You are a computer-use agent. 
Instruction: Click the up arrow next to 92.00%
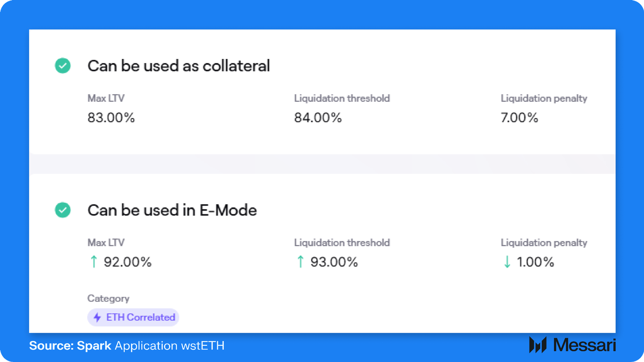(x=94, y=262)
